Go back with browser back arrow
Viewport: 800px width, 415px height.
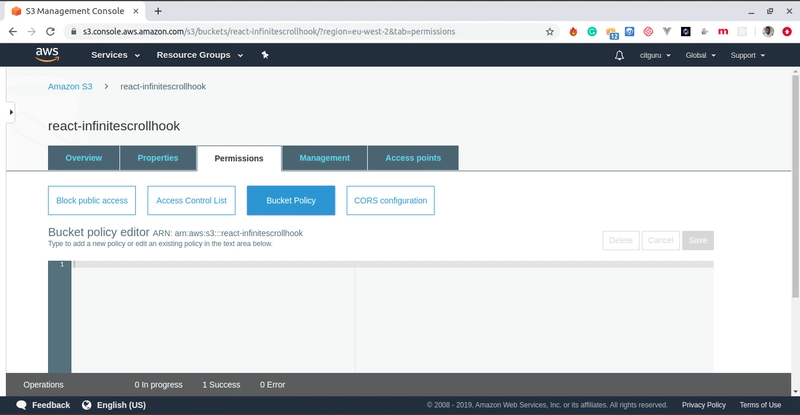coord(13,32)
